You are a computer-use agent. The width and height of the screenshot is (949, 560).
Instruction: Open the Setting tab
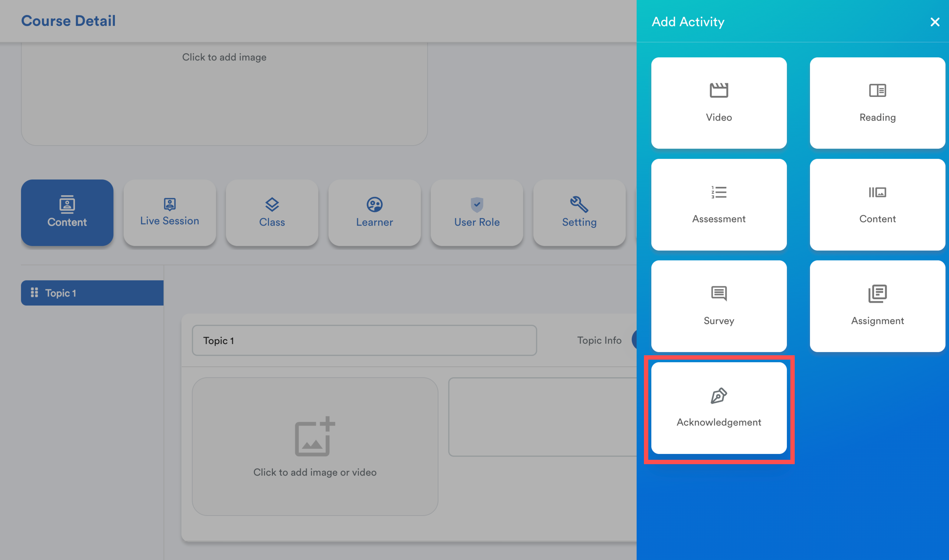[x=579, y=213]
